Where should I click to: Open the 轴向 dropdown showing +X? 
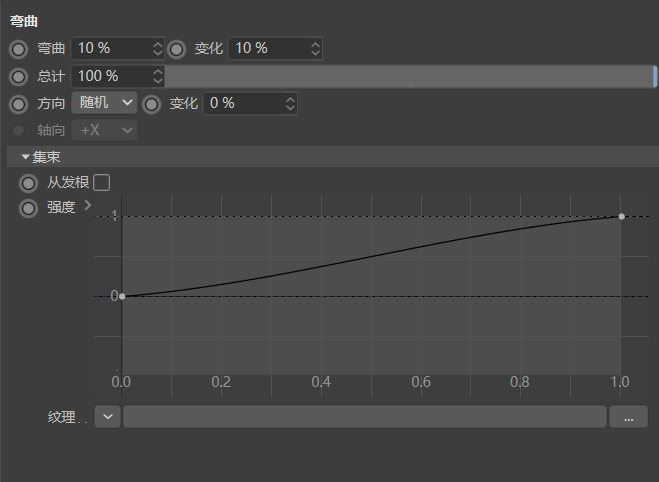click(x=104, y=130)
